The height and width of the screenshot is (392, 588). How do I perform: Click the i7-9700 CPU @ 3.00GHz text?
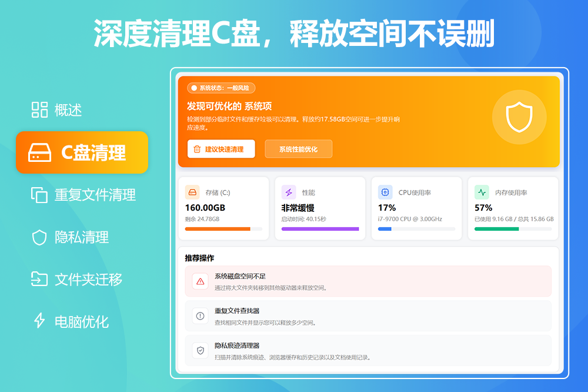[x=410, y=219]
